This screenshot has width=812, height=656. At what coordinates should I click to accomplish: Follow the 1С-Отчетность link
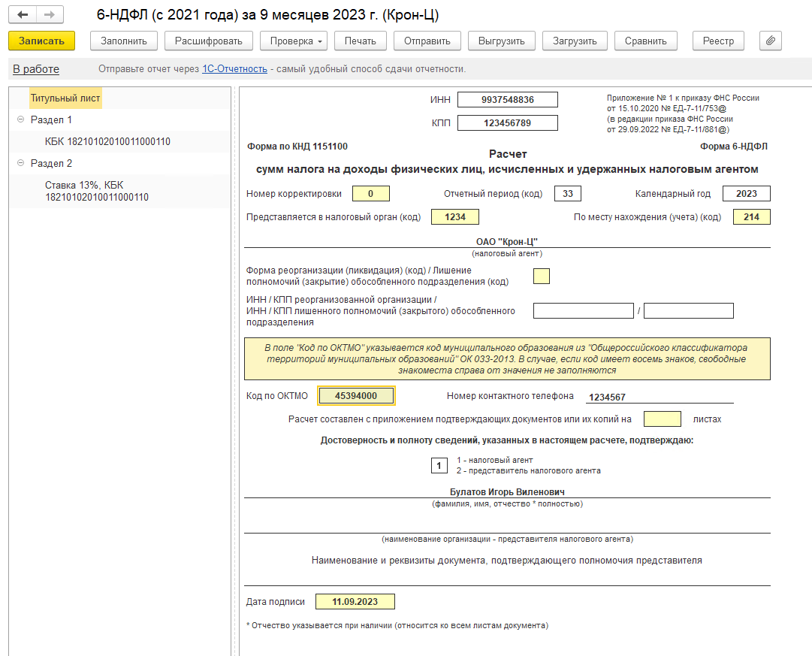click(234, 69)
